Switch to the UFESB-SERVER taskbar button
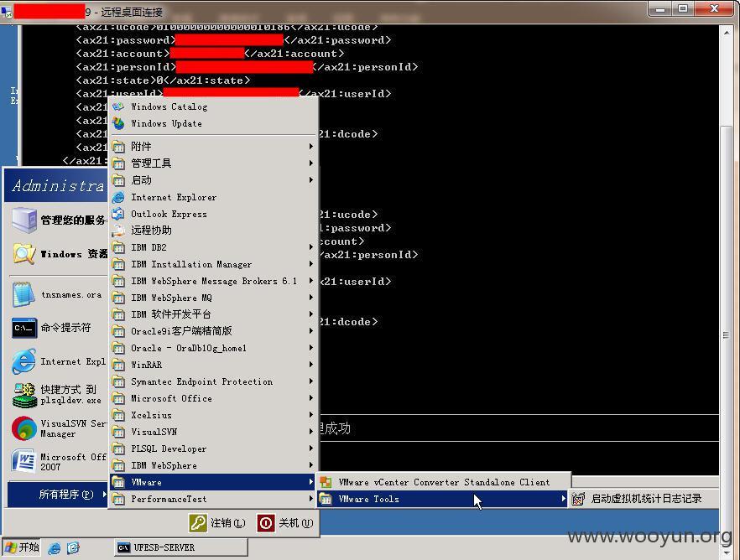 coord(180,547)
